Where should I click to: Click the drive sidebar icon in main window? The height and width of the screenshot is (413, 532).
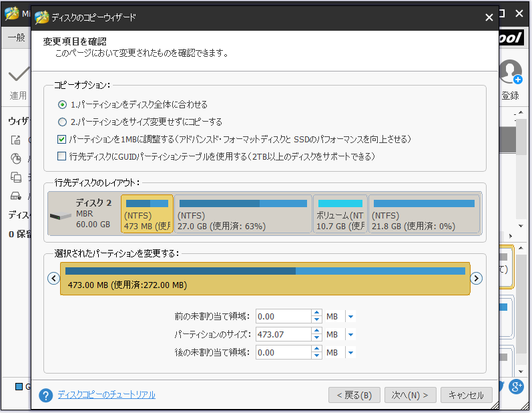point(15,196)
